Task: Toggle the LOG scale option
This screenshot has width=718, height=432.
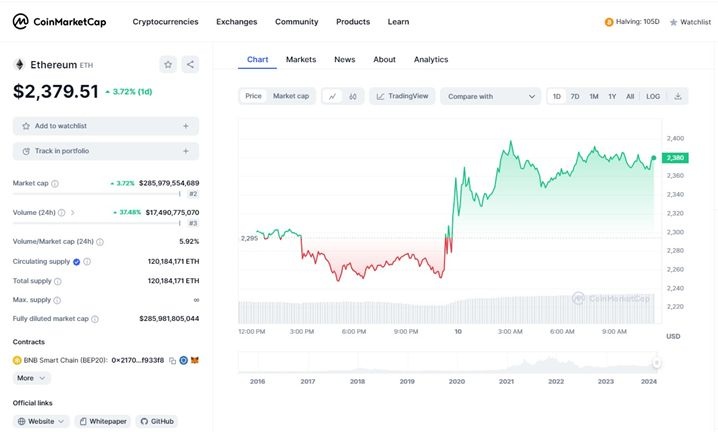Action: tap(653, 96)
